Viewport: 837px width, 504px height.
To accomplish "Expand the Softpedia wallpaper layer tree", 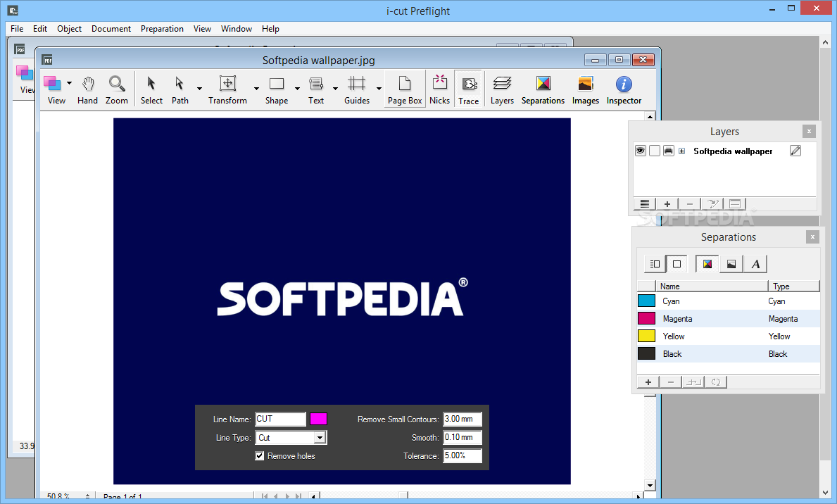I will tap(681, 151).
